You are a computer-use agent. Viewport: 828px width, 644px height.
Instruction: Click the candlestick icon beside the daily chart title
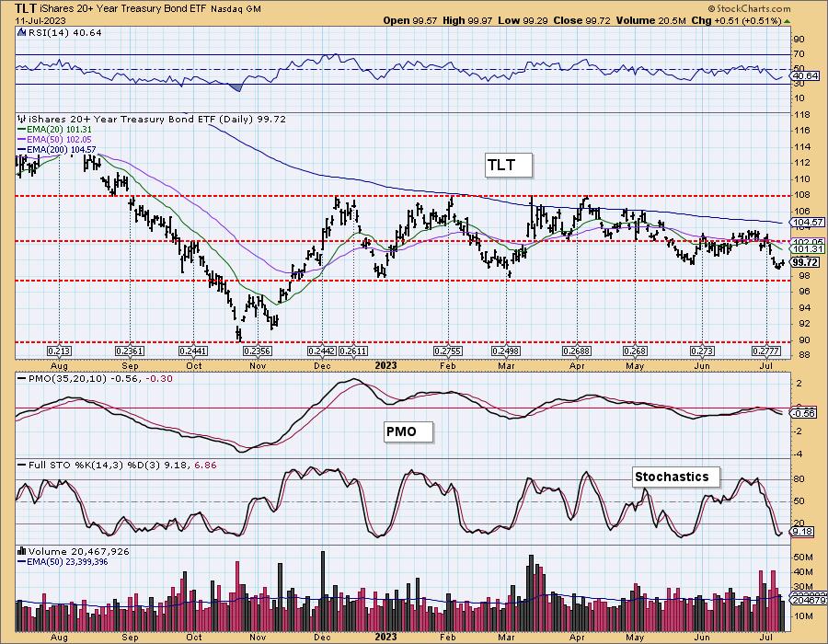point(22,120)
